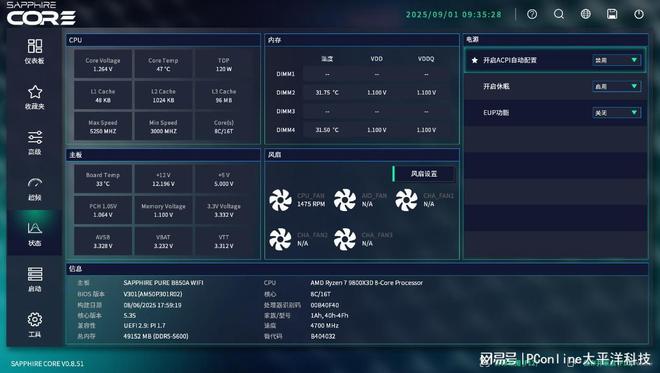
Task: Click the Core Voltage tile
Action: point(103,64)
